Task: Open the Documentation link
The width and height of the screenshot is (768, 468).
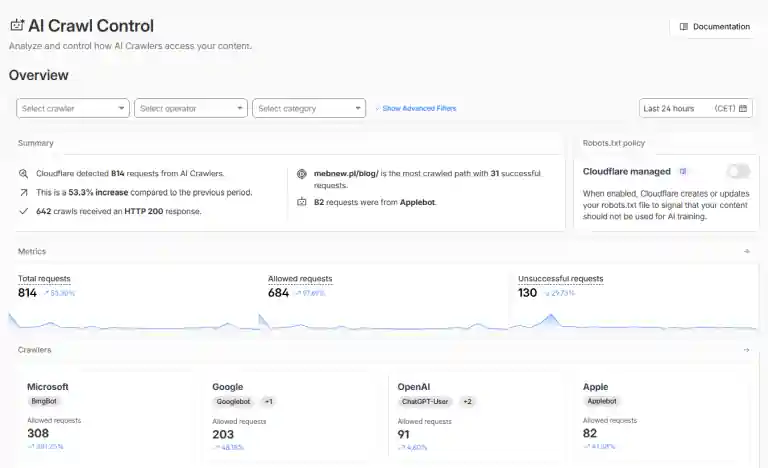Action: [715, 26]
